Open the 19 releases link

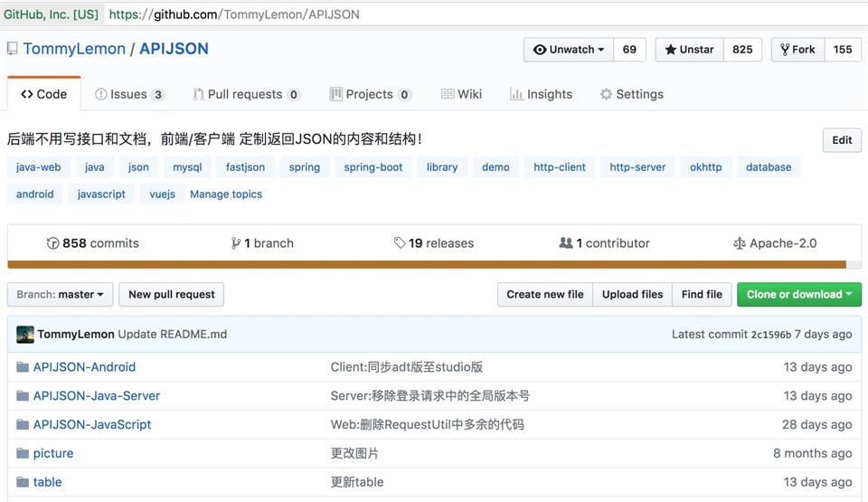point(434,243)
